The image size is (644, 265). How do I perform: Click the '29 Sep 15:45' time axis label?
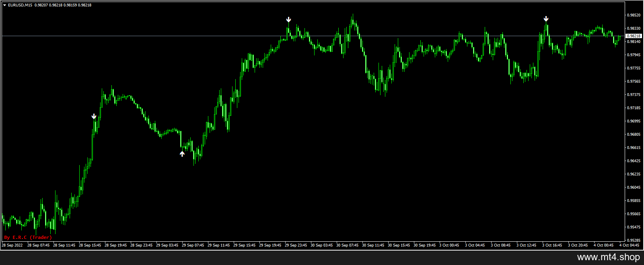tap(244, 245)
